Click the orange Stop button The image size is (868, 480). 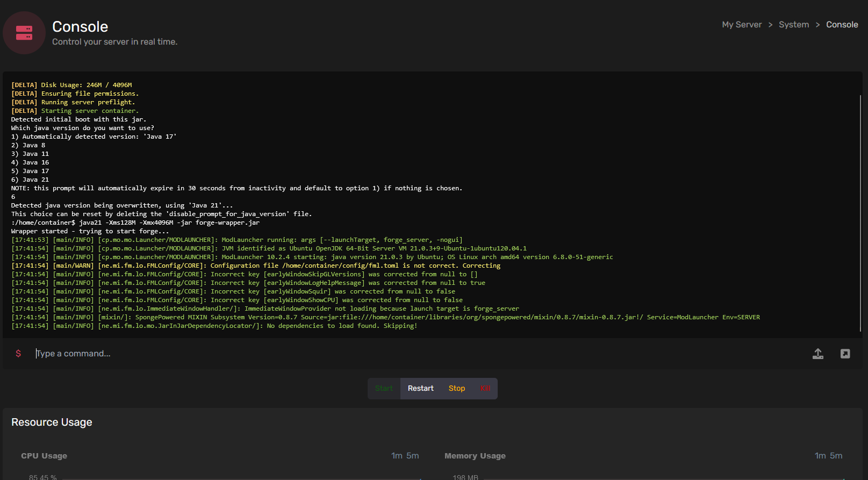click(456, 389)
